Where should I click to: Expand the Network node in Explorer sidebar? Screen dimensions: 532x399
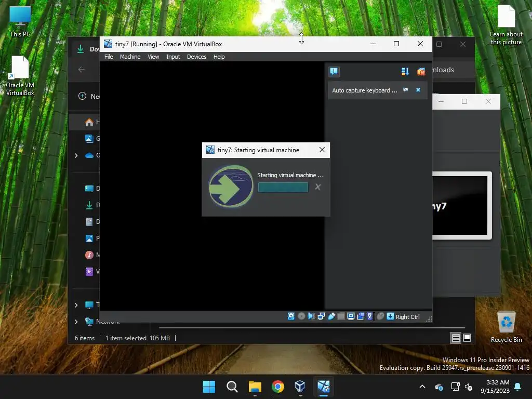point(76,322)
